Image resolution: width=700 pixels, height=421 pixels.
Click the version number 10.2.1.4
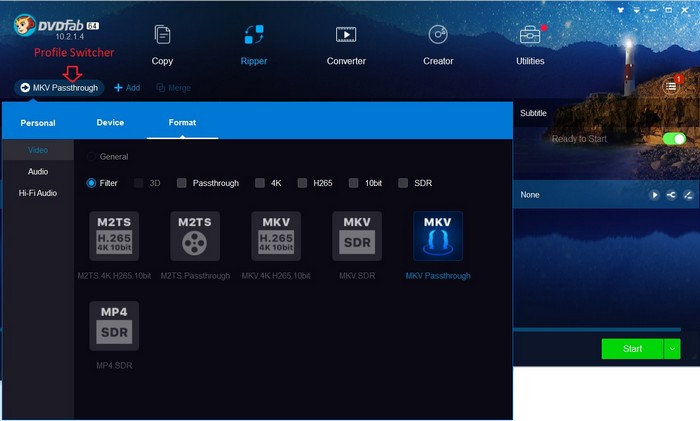click(x=70, y=37)
